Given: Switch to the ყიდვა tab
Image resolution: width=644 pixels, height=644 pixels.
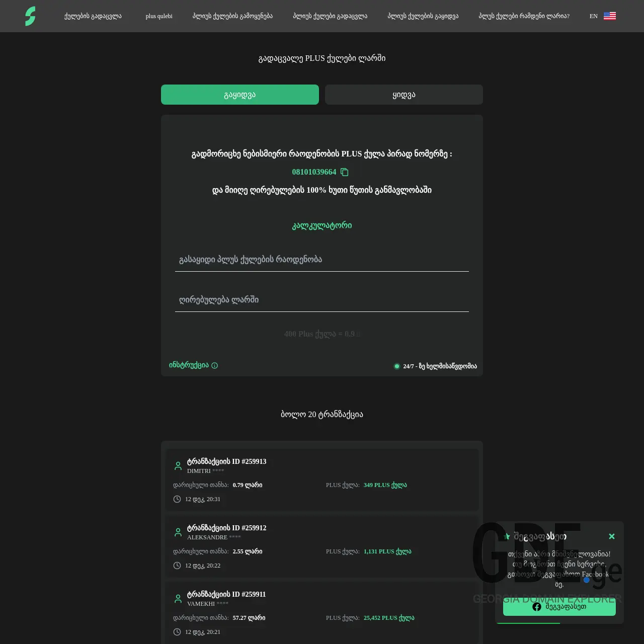Looking at the screenshot, I should pos(404,94).
